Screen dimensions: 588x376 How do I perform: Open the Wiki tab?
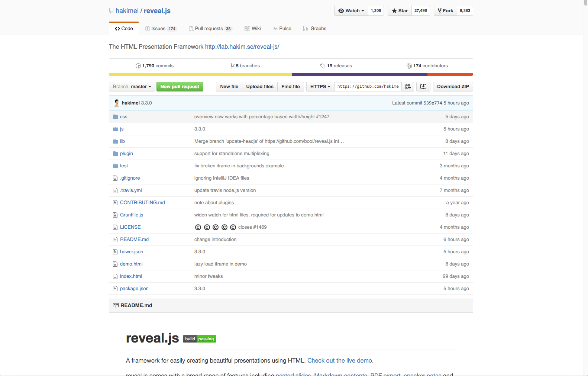(x=253, y=29)
